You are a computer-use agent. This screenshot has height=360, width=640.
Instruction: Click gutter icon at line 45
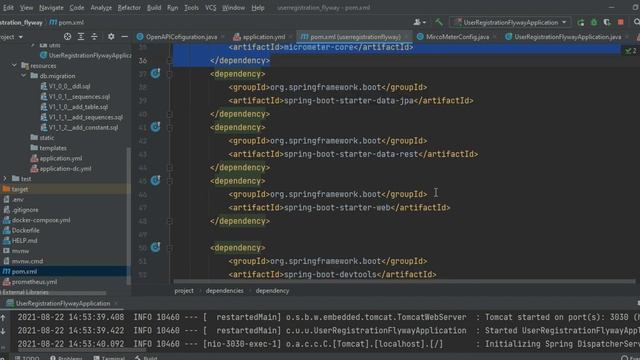pyautogui.click(x=155, y=180)
